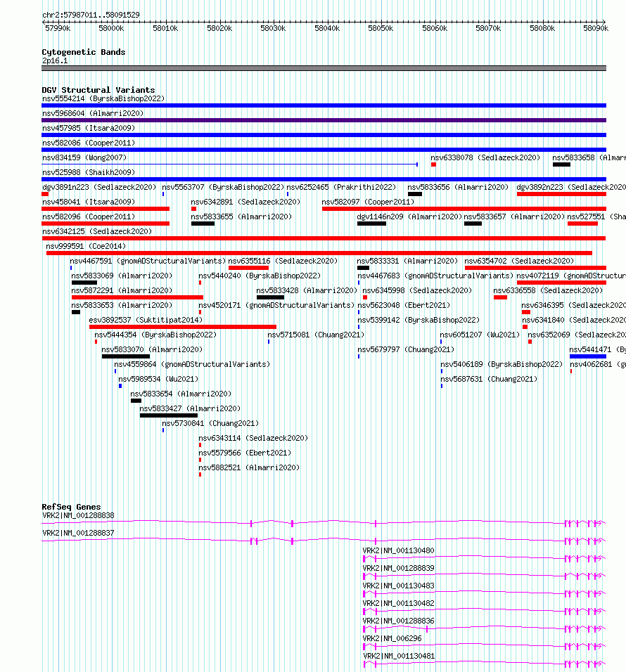Click nsv5833657 (Almarri2020) label
The image size is (626, 672).
(x=515, y=217)
